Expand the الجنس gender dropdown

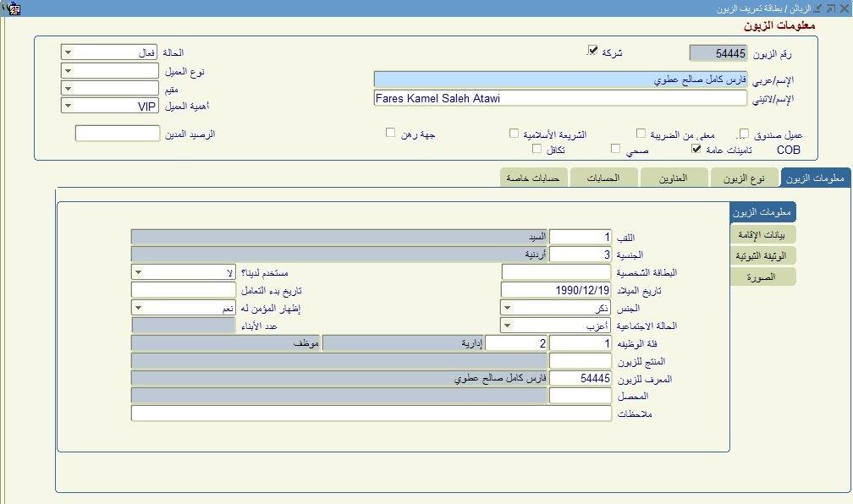click(507, 309)
